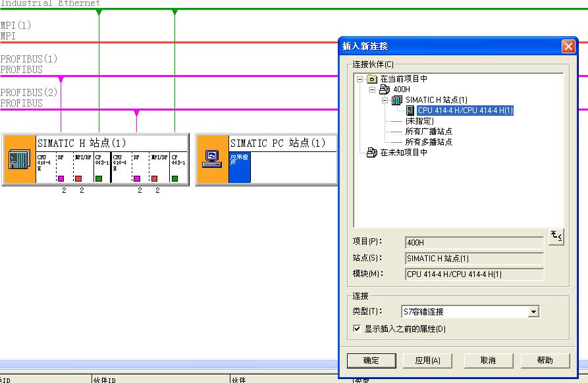Click the first CPU 414-4 H module slot
The image size is (588, 383).
point(46,167)
